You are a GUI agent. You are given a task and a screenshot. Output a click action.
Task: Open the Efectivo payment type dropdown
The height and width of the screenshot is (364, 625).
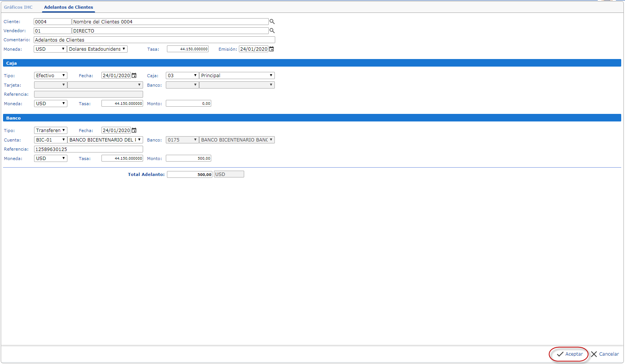click(x=50, y=75)
